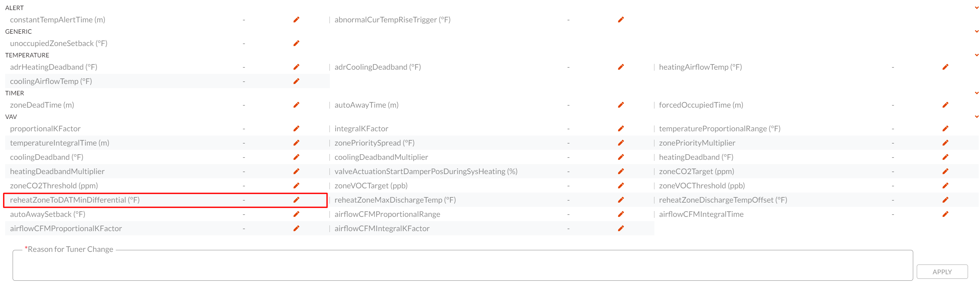The width and height of the screenshot is (980, 283).
Task: Collapse the ALERT section chevron
Action: pos(976,8)
